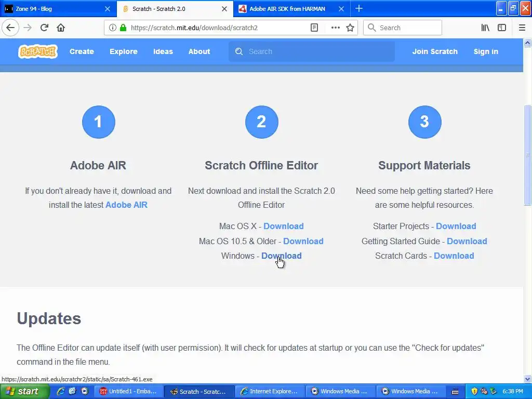Click the Scratch - Scratc... taskbar button

(x=199, y=392)
